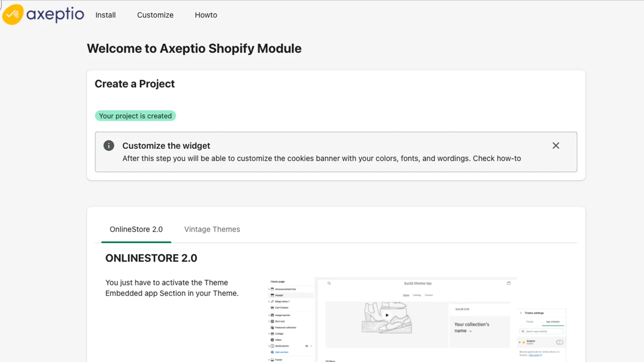Click the 'ONLINESTORE 2.0' heading
Viewport: 644px width, 362px height.
coord(151,258)
